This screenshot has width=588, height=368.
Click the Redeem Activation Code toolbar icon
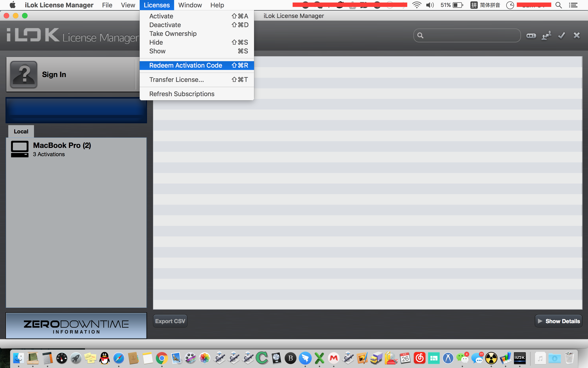531,36
